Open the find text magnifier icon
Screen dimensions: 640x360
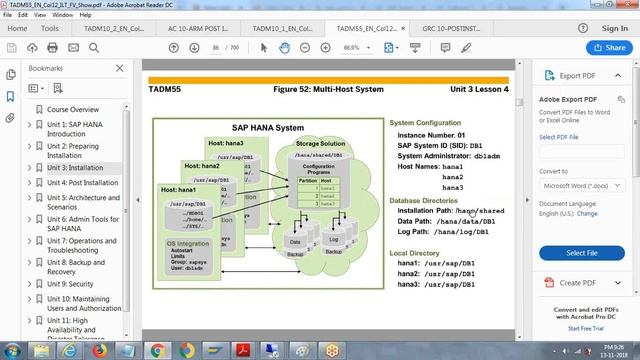(94, 48)
